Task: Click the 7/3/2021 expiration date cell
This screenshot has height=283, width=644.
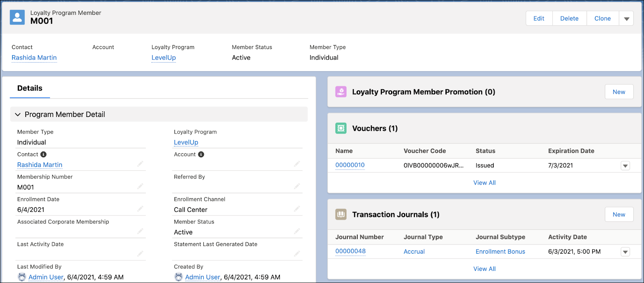Action: point(560,165)
